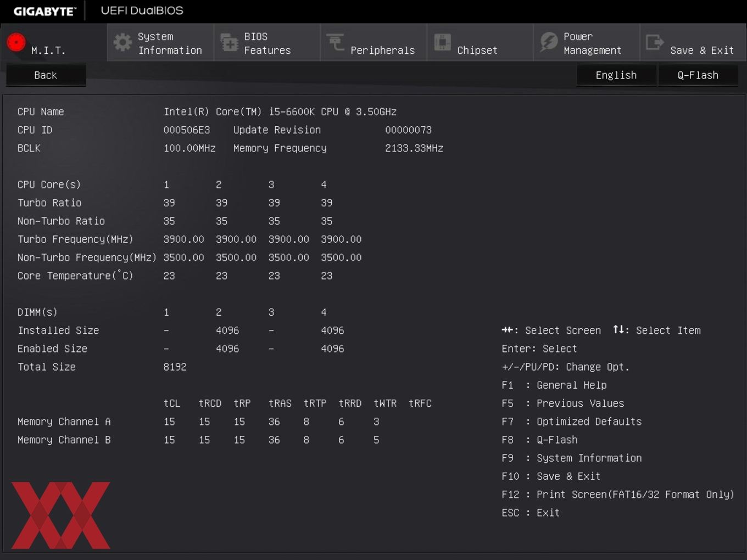Click the BCLK value 100.00MHz
Screen dimensions: 747x560
point(189,148)
